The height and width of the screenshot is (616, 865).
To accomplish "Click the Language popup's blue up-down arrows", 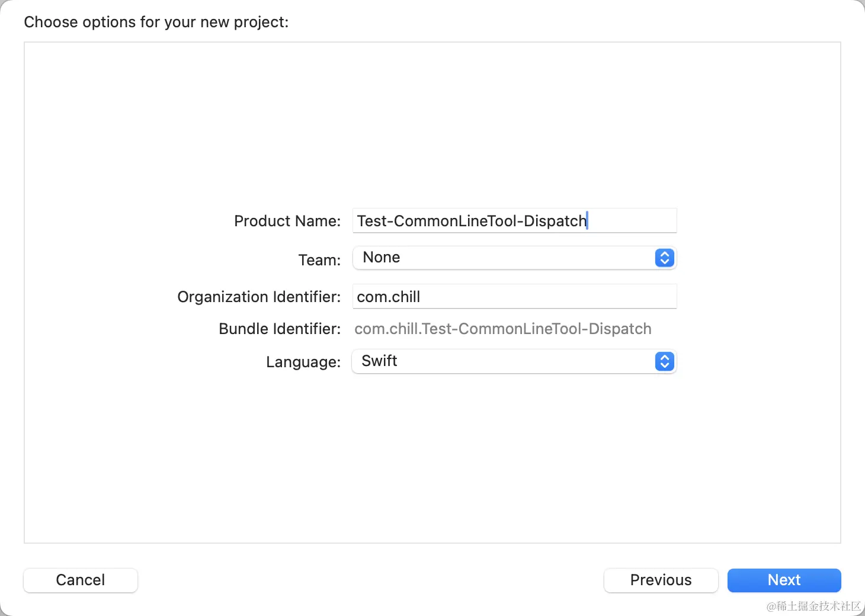I will pyautogui.click(x=664, y=361).
